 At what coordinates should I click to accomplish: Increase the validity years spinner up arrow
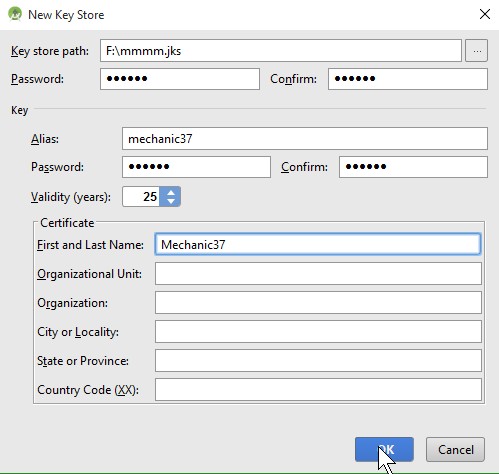point(171,192)
